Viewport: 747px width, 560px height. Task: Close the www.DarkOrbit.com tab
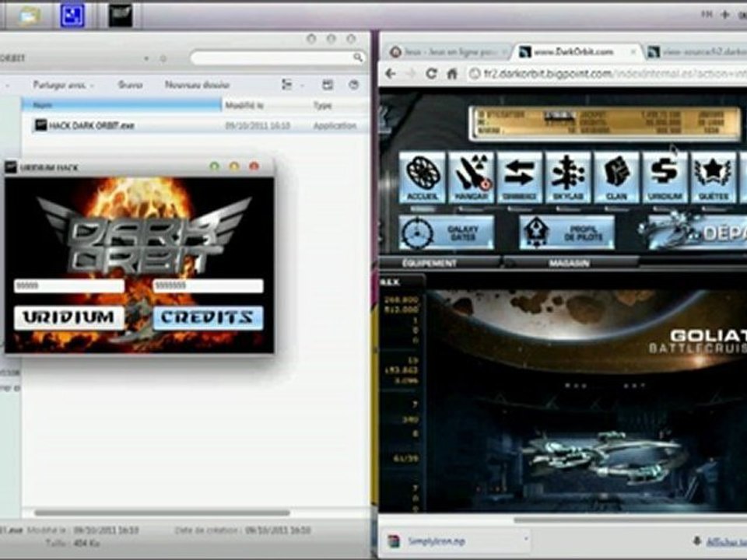[x=633, y=51]
